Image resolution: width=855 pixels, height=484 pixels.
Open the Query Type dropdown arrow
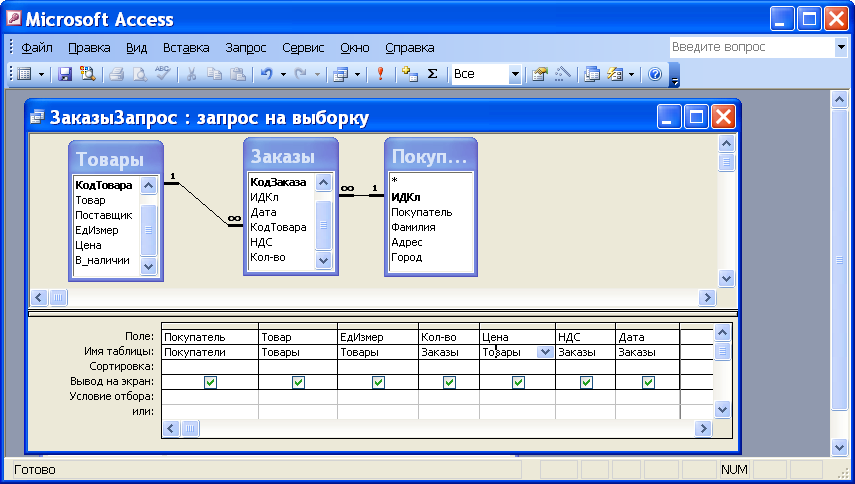pyautogui.click(x=357, y=74)
